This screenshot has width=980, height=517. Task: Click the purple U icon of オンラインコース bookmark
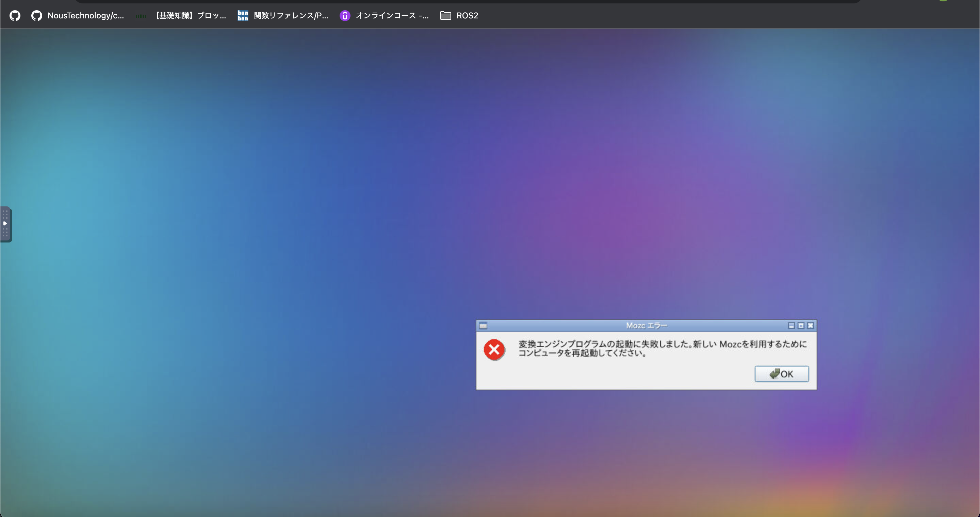coord(345,16)
